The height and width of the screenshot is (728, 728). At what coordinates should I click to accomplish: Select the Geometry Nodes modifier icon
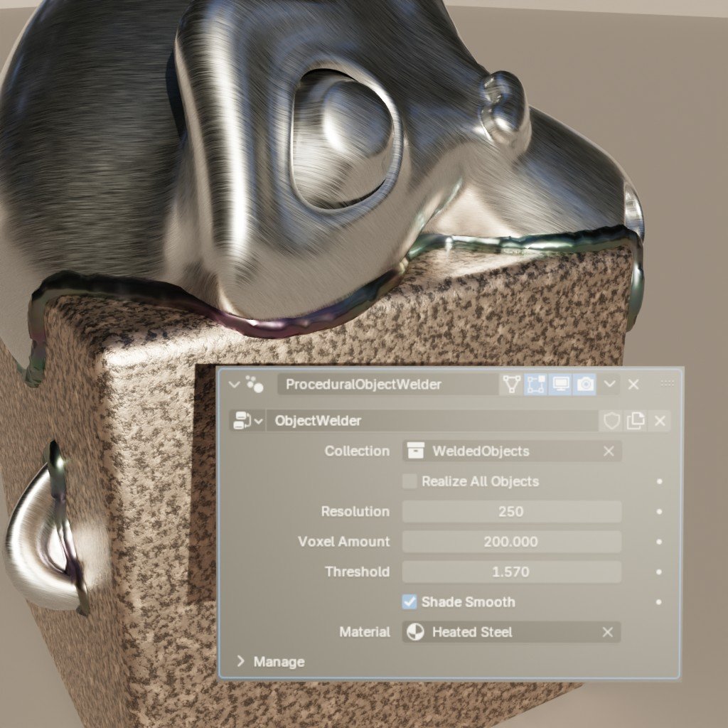(254, 385)
